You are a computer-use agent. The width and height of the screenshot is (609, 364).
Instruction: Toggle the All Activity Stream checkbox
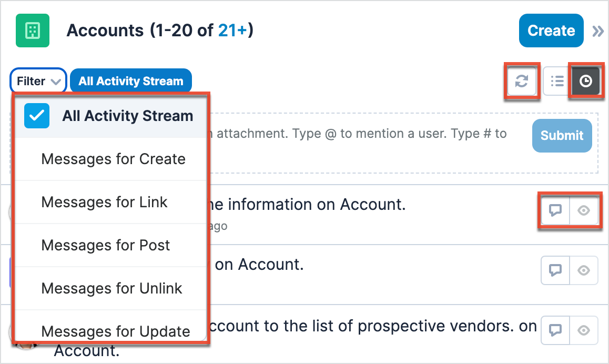coord(37,116)
